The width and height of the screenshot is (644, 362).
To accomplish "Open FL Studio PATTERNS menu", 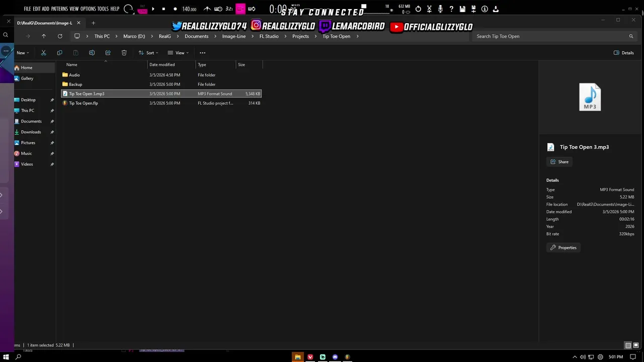I will coord(59,9).
